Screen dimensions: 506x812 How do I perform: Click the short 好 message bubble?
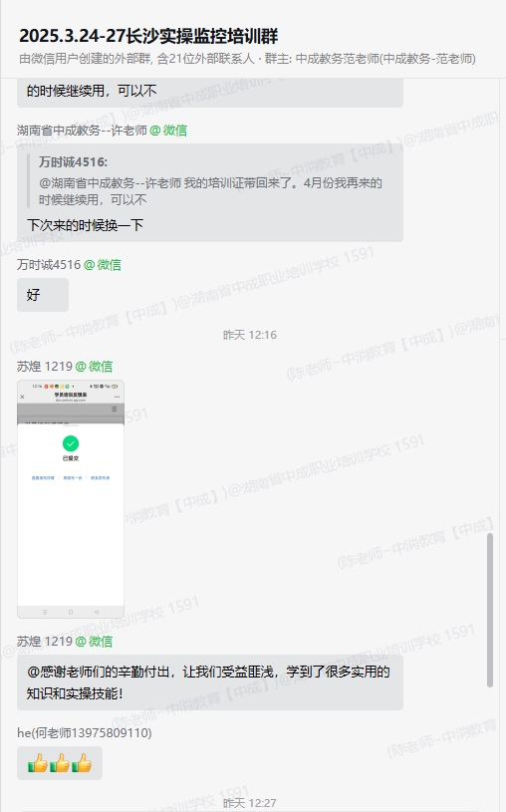pos(43,295)
